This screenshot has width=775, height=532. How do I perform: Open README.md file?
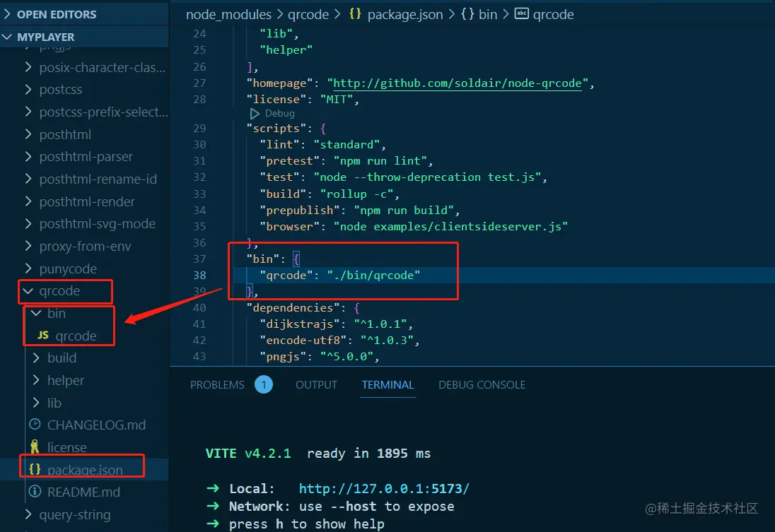(83, 492)
